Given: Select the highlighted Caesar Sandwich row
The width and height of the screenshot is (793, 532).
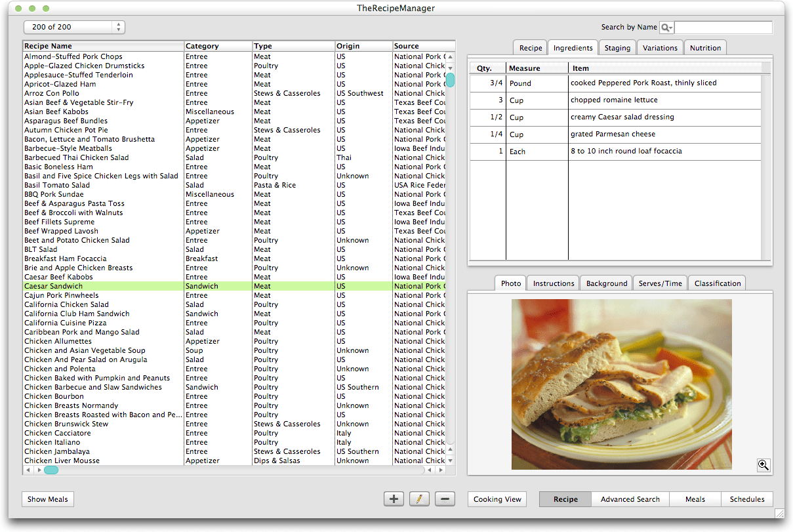Looking at the screenshot, I should 234,286.
